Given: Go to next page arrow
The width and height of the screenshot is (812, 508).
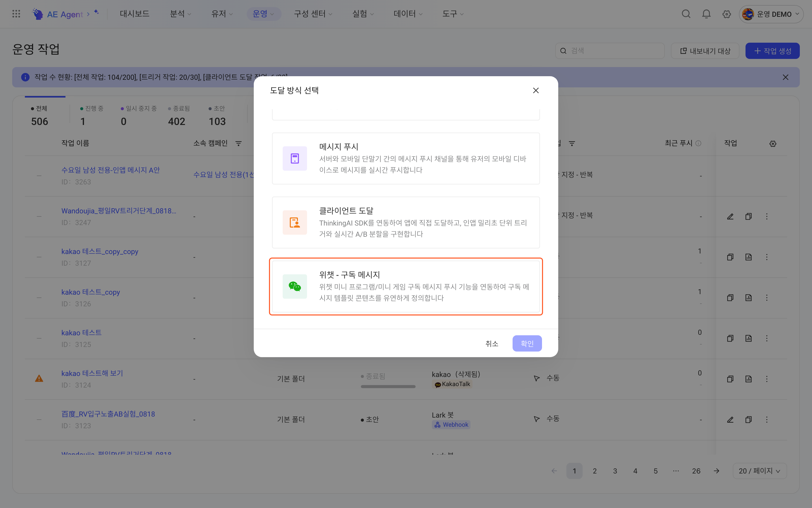Looking at the screenshot, I should [x=716, y=471].
